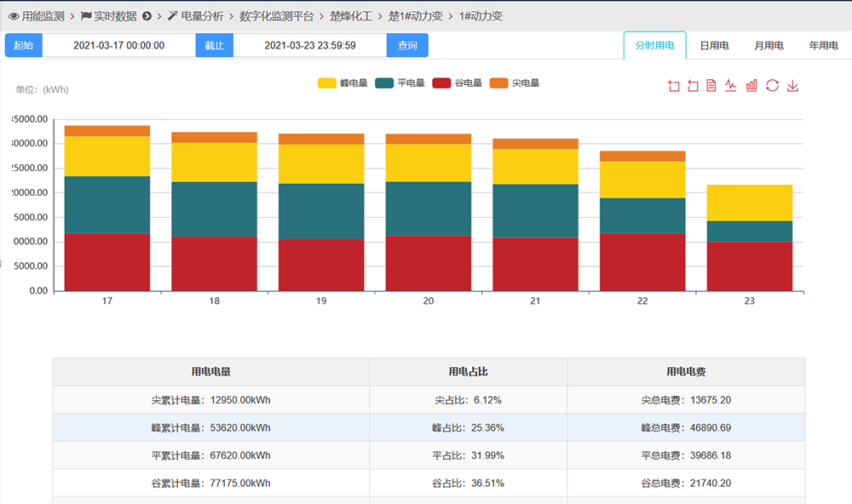The height and width of the screenshot is (504, 852).
Task: Expand the arrow next to 实时数据
Action: point(147,16)
